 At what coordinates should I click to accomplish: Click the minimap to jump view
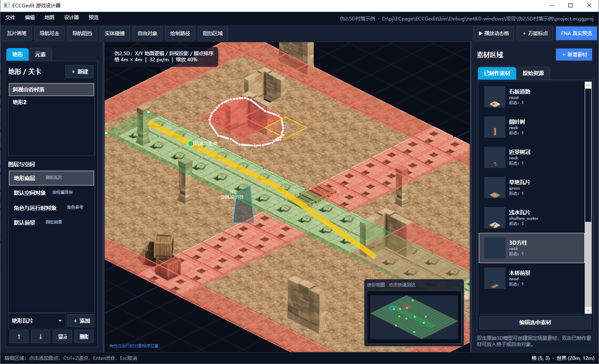(x=414, y=317)
